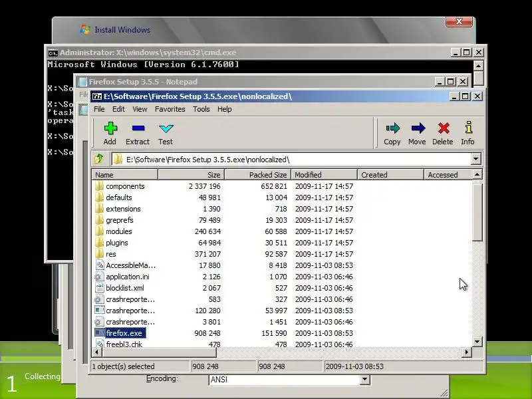This screenshot has height=399, width=532.
Task: Click the status bar date 2009-11-03 08:53
Action: tap(354, 366)
